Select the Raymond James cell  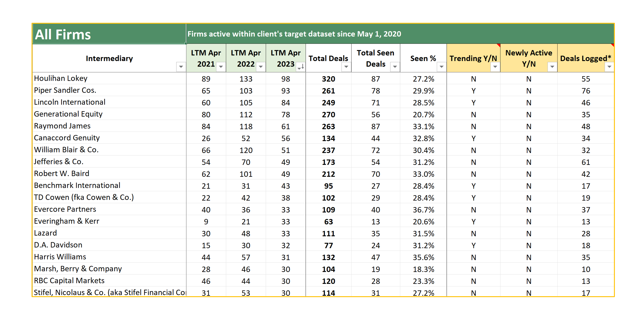(x=109, y=126)
